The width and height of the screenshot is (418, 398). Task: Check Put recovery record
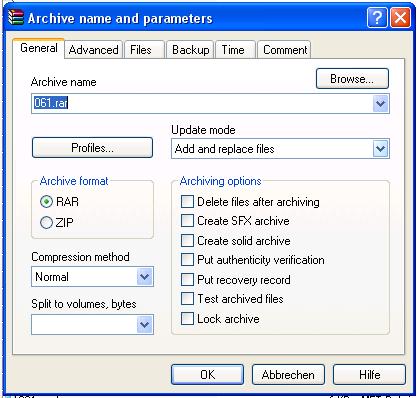[x=187, y=279]
